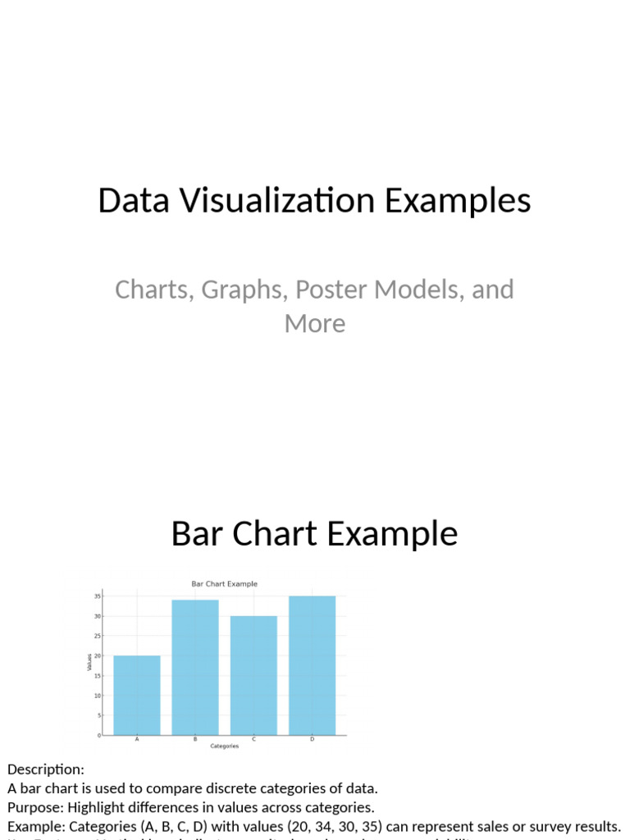Viewport: 630px width, 840px height.
Task: Click the small chart title above bars
Action: click(225, 584)
